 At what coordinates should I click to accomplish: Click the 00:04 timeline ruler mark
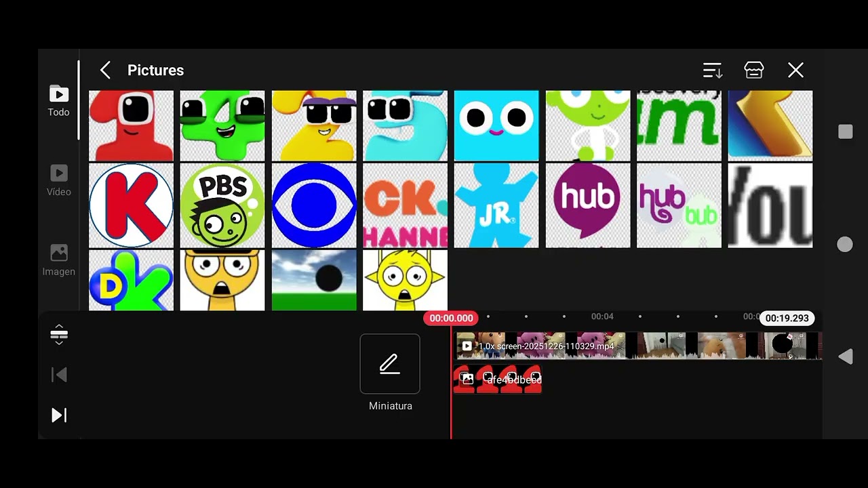[602, 317]
